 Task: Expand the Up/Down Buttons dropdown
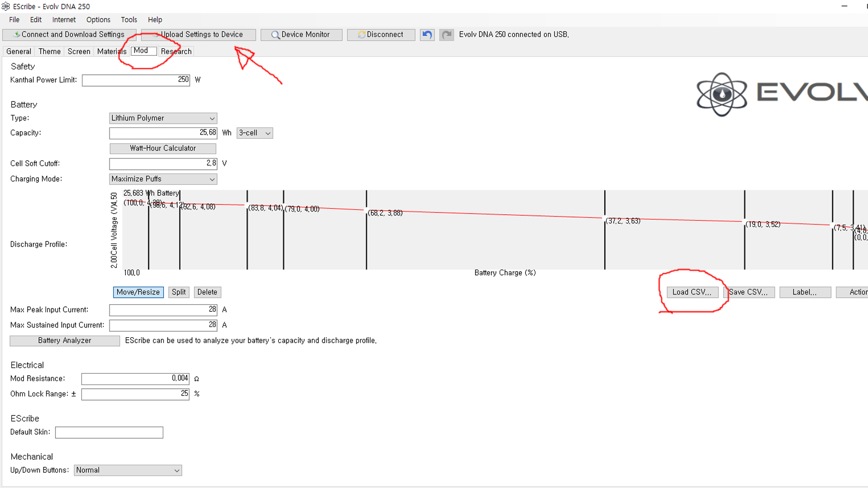[x=128, y=471]
